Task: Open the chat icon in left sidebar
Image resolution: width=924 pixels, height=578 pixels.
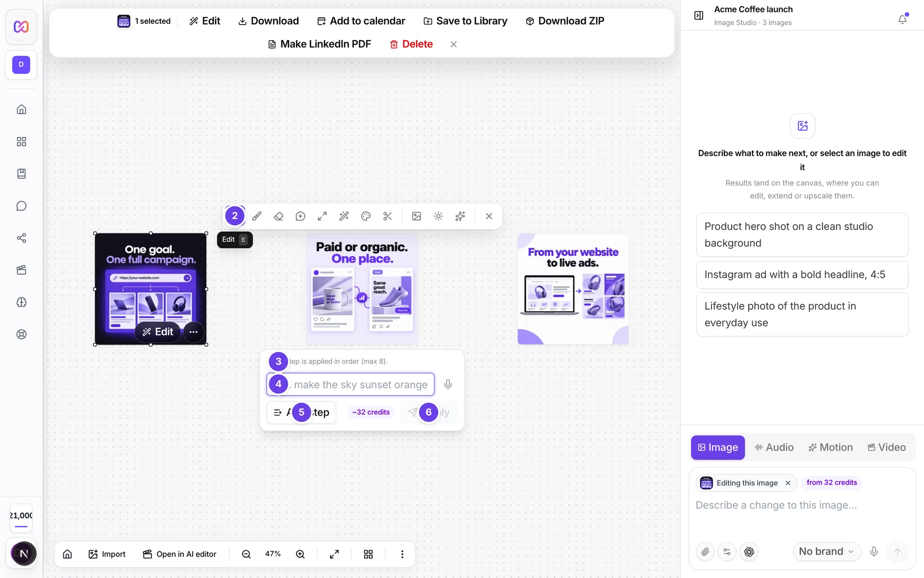Action: (x=22, y=206)
